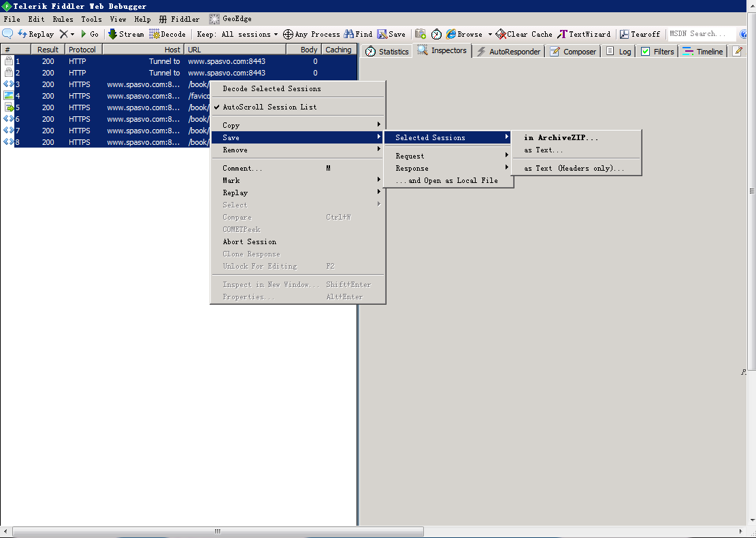This screenshot has width=756, height=538.
Task: Switch to the AutoResponder tab
Action: pos(509,52)
